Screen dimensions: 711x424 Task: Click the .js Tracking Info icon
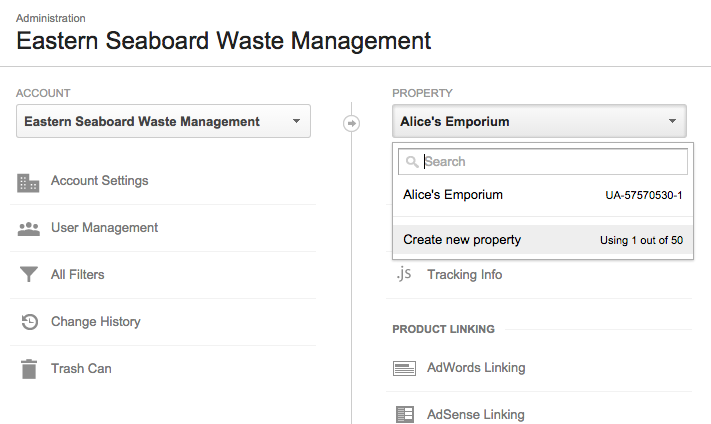click(x=404, y=274)
